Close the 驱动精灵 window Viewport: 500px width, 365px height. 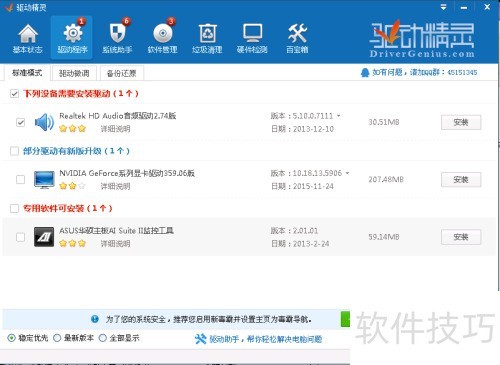click(x=487, y=7)
